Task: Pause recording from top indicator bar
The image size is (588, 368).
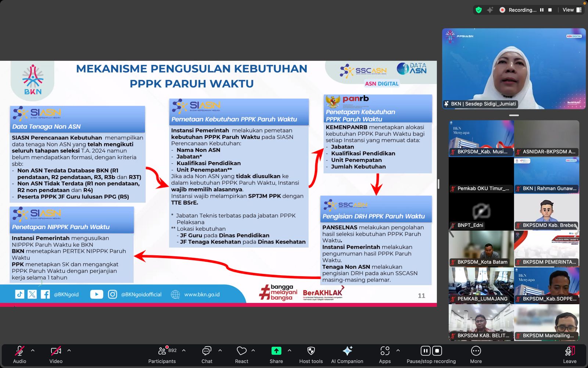Action: pyautogui.click(x=542, y=10)
